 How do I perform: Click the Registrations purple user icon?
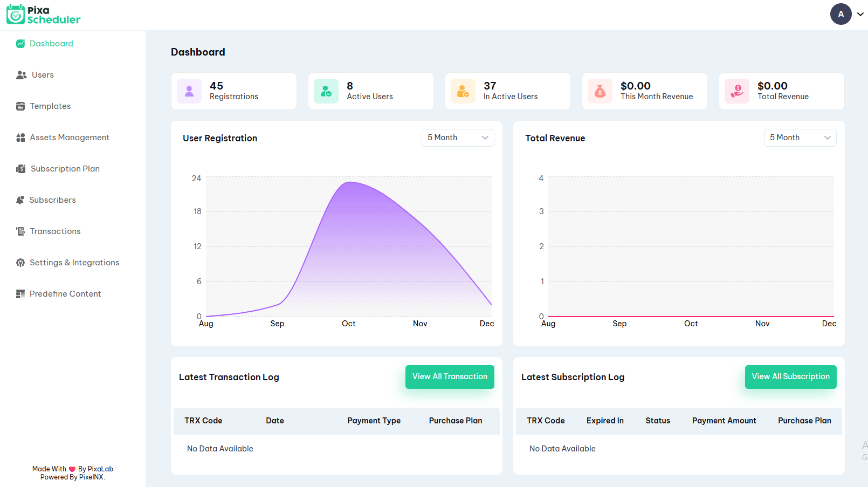click(x=189, y=91)
